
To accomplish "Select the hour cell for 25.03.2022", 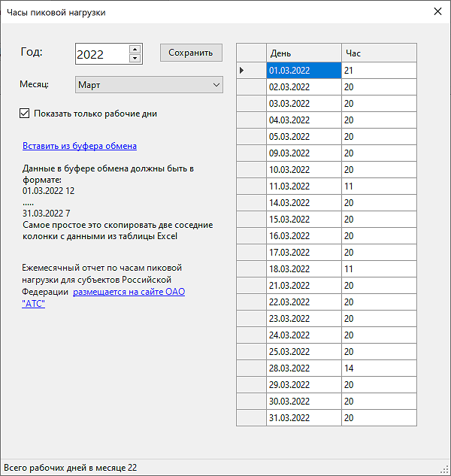I will pos(379,352).
